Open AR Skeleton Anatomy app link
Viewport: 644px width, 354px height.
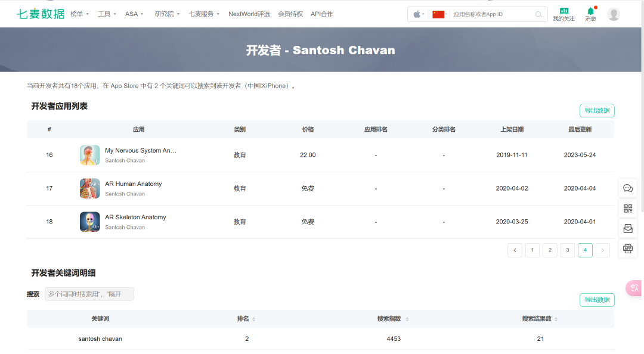click(135, 217)
